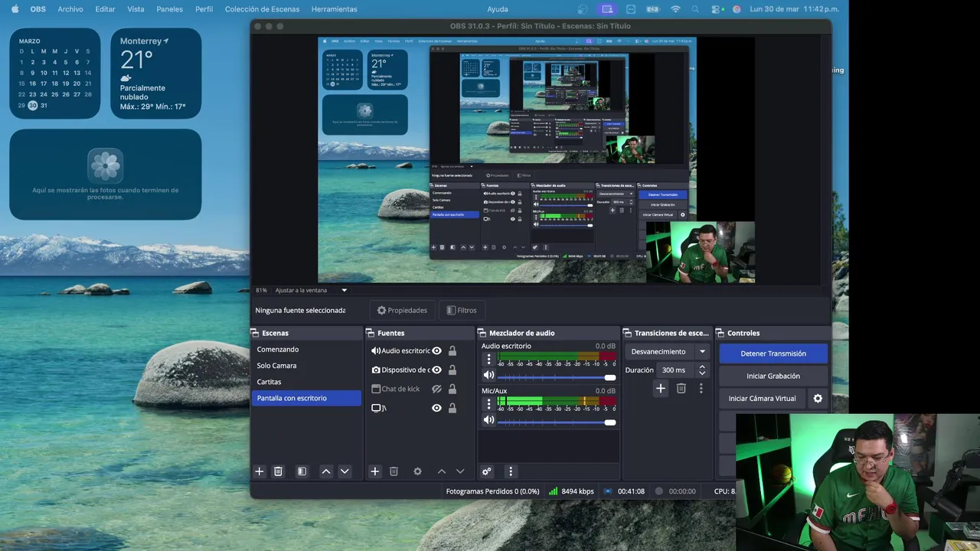Image resolution: width=980 pixels, height=551 pixels.
Task: Delete transition with trash icon
Action: coord(681,389)
